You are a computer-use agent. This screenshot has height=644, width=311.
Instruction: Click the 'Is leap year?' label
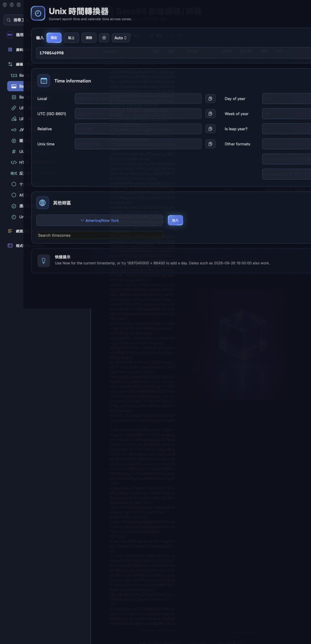(236, 129)
